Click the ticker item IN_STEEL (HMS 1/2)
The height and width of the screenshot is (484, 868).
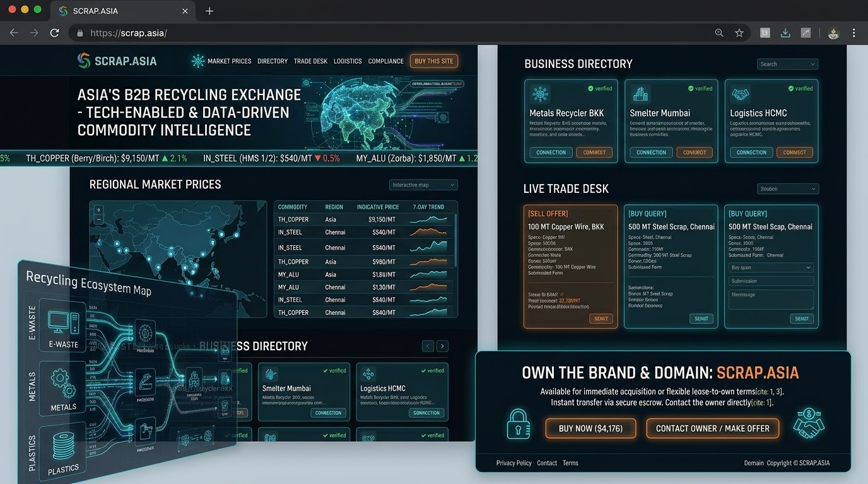click(271, 158)
